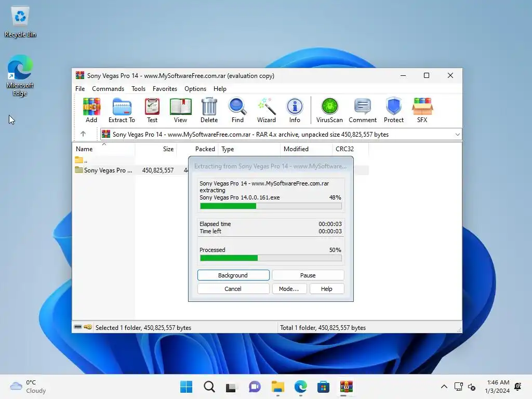Screen dimensions: 532x399
Task: Open clock showing 1:46 AM 1/3/2024
Action: tap(497, 387)
